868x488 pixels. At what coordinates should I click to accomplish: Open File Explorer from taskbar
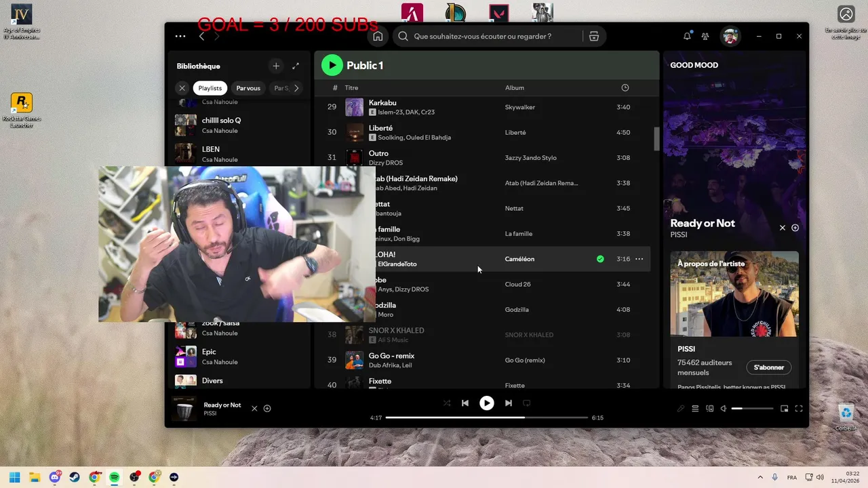pyautogui.click(x=35, y=477)
